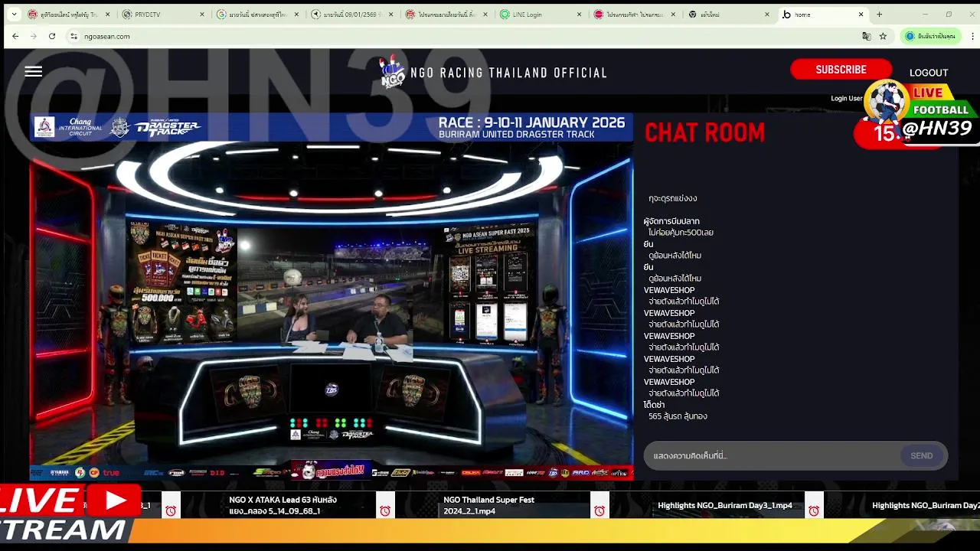Open Chrome three-dot menu

pos(972,36)
